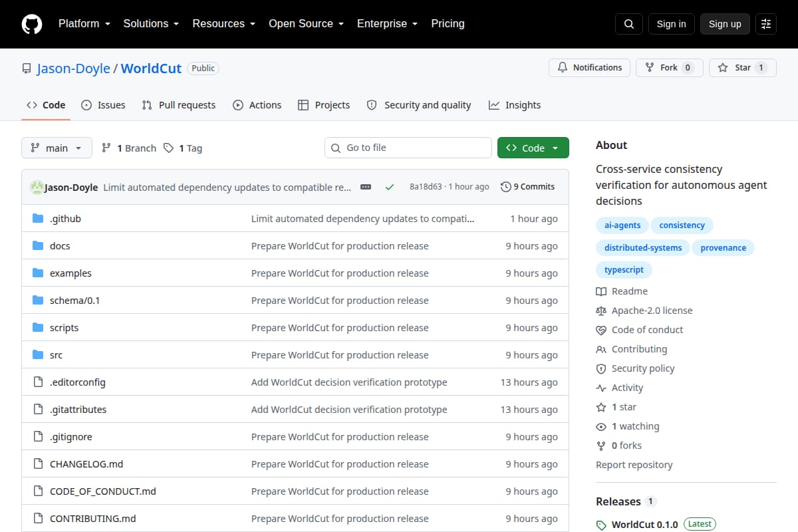Go to the Pricing page

[448, 23]
